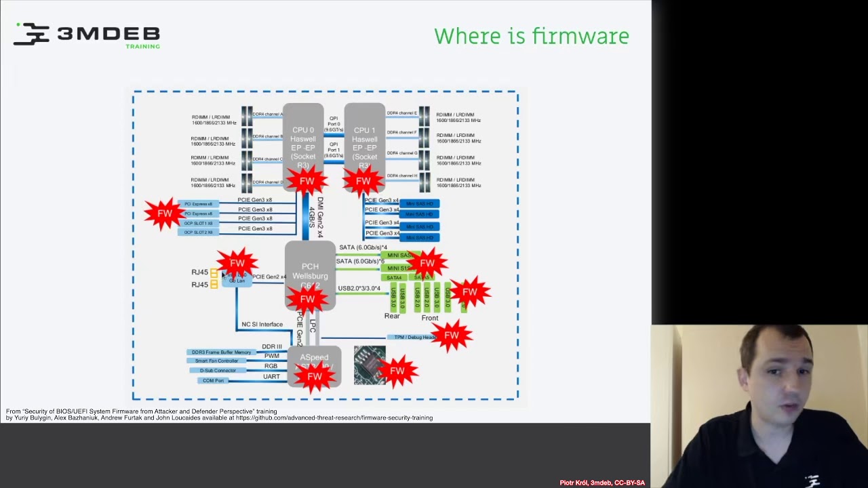Select the flash chip photo thumbnail
Viewport: 868px width, 488px height.
tap(370, 365)
